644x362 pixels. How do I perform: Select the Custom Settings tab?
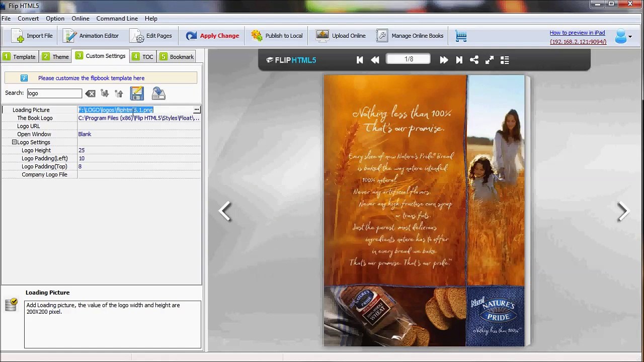pyautogui.click(x=101, y=56)
